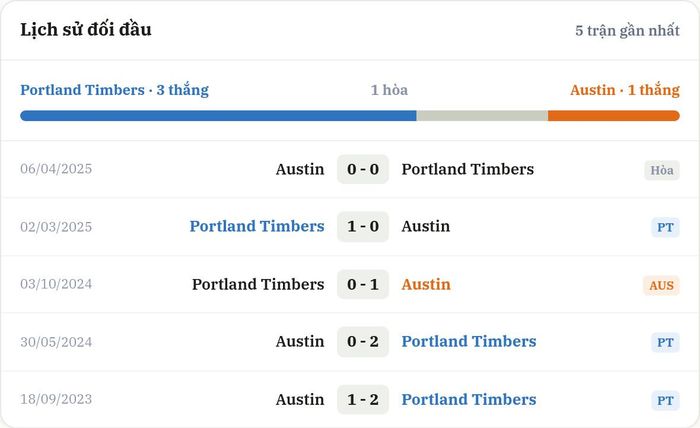Click the gray draw bar segment

click(x=482, y=116)
